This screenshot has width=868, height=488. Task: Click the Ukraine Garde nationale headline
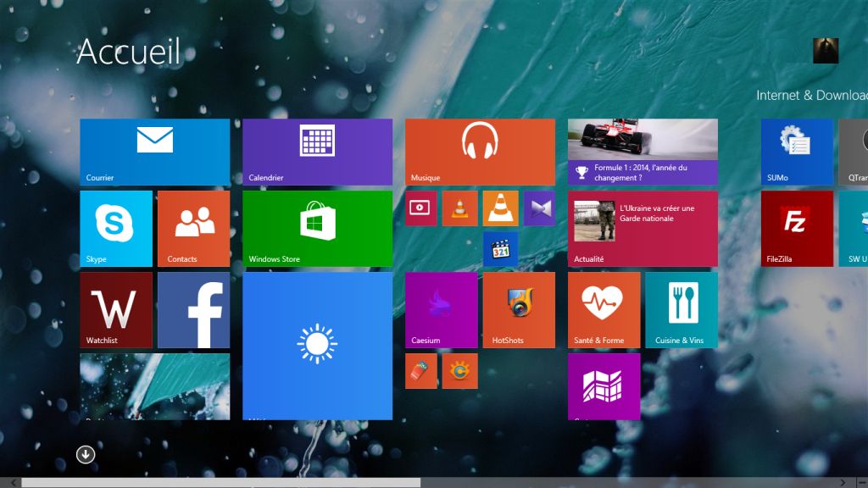coord(657,213)
